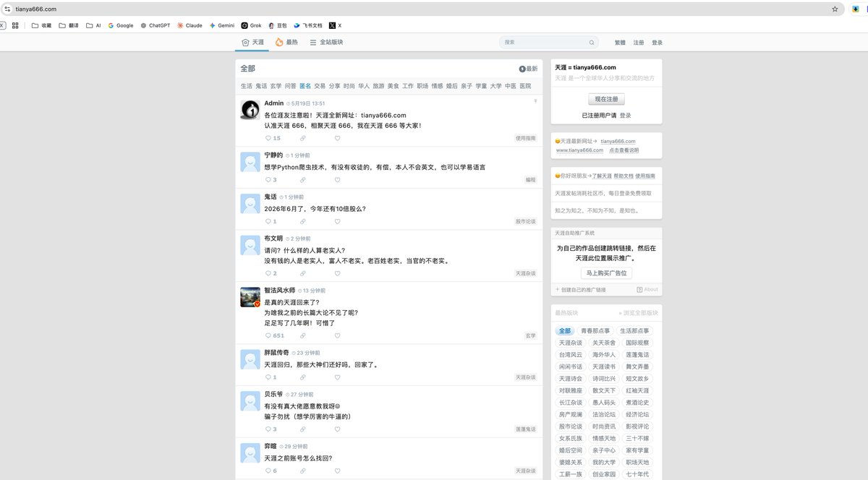Open the 煮酒论史 board tag
The image size is (868, 480).
[637, 403]
